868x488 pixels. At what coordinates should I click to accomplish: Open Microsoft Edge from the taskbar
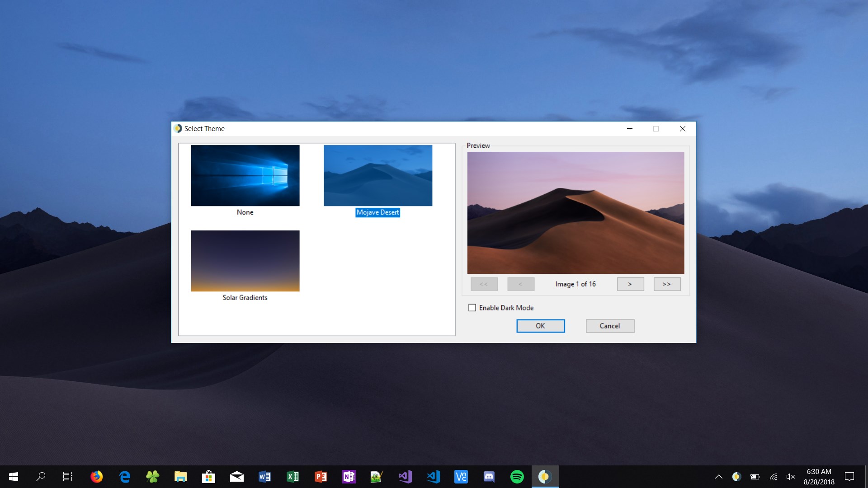(125, 476)
